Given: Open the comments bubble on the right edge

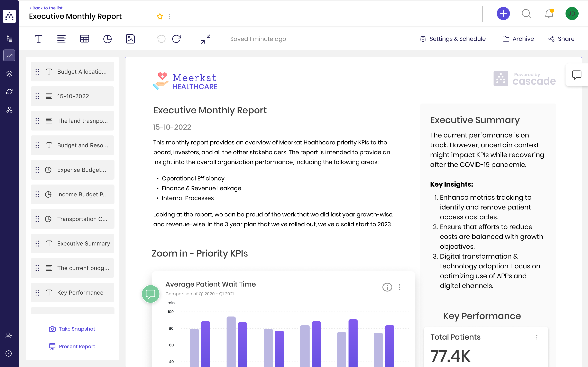Looking at the screenshot, I should pyautogui.click(x=577, y=75).
